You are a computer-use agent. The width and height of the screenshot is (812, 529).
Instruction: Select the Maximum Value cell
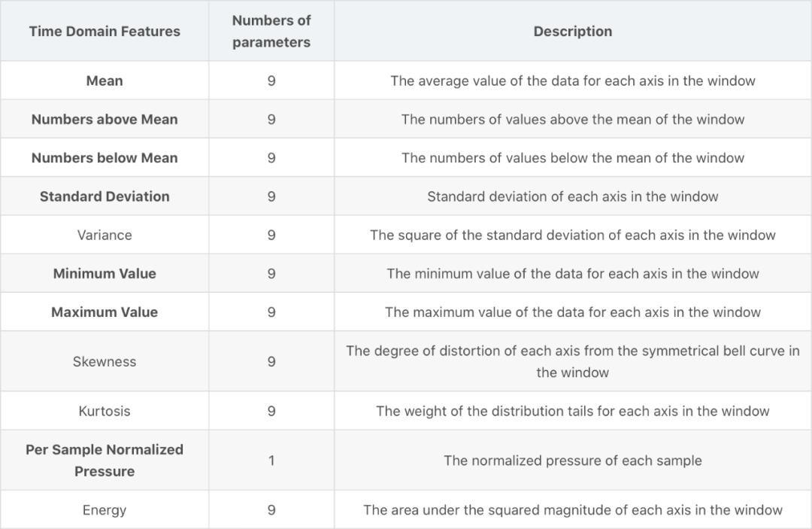(x=105, y=312)
